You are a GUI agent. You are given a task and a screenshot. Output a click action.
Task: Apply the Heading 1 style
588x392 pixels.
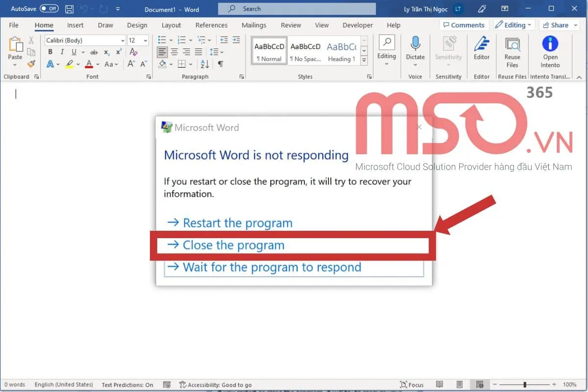[341, 51]
